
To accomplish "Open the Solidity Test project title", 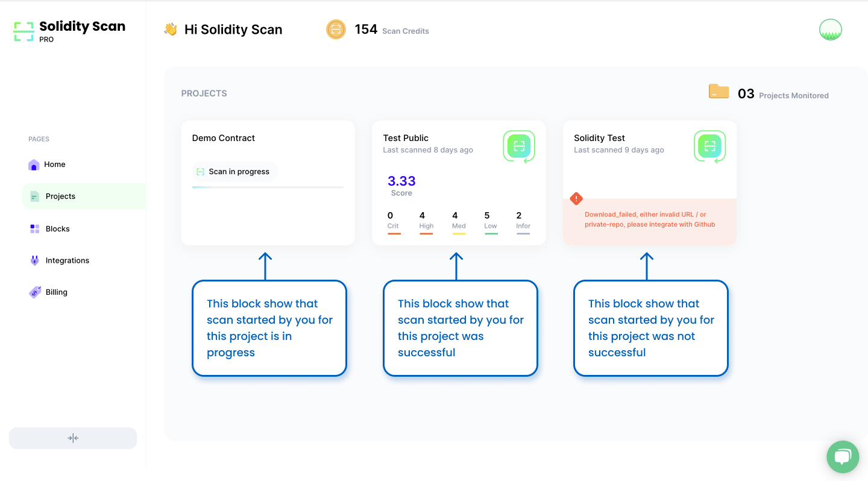I will (x=599, y=138).
